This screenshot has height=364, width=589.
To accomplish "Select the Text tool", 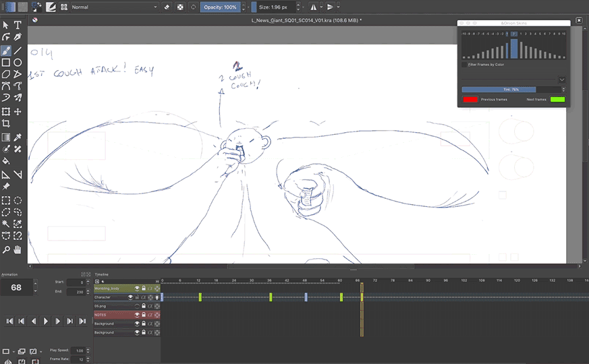I will point(18,25).
